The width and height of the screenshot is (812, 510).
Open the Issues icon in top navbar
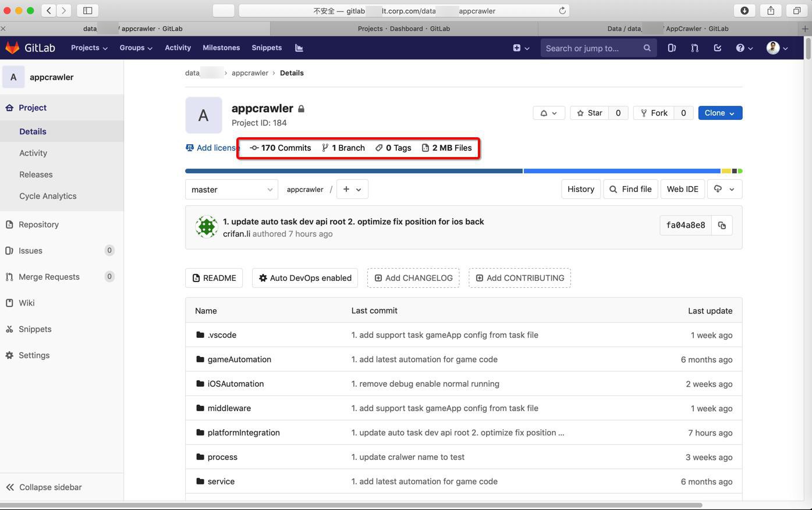(x=672, y=48)
